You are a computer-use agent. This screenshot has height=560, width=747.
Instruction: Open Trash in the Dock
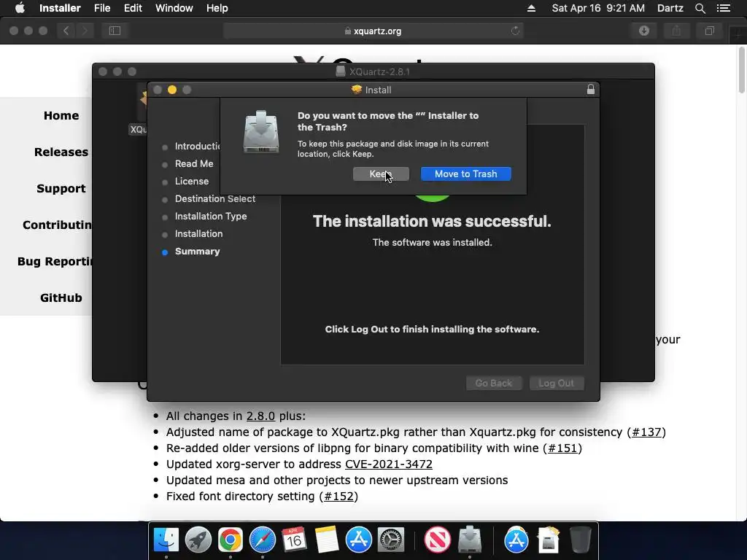[x=580, y=540]
